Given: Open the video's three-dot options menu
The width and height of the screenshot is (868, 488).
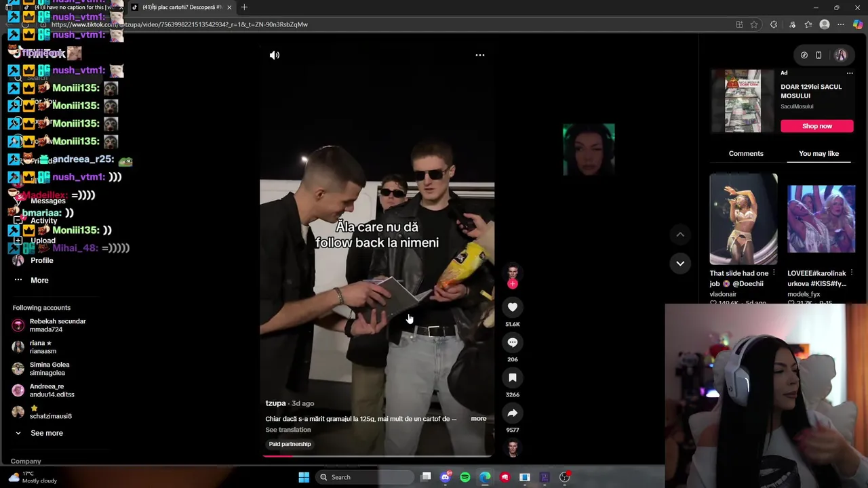Looking at the screenshot, I should [480, 55].
